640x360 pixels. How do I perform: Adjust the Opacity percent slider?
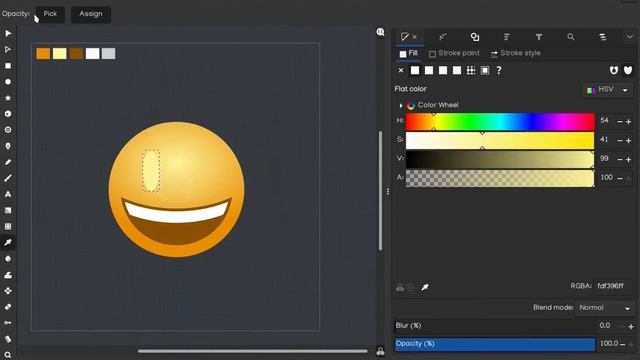(495, 344)
